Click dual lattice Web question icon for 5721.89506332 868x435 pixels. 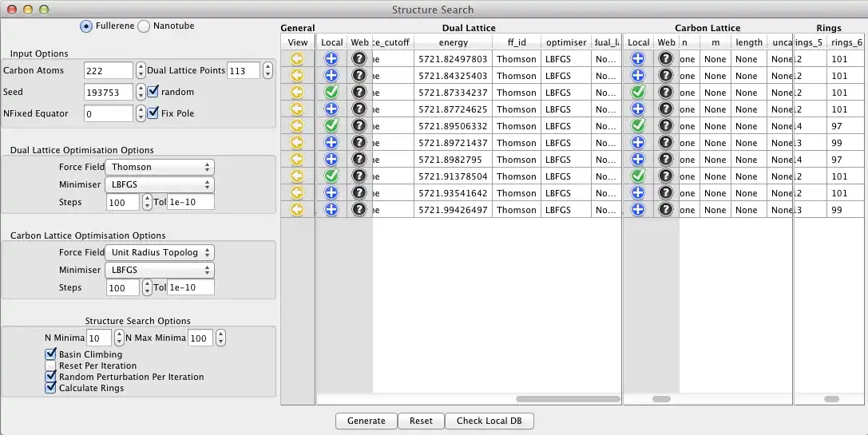click(x=359, y=125)
